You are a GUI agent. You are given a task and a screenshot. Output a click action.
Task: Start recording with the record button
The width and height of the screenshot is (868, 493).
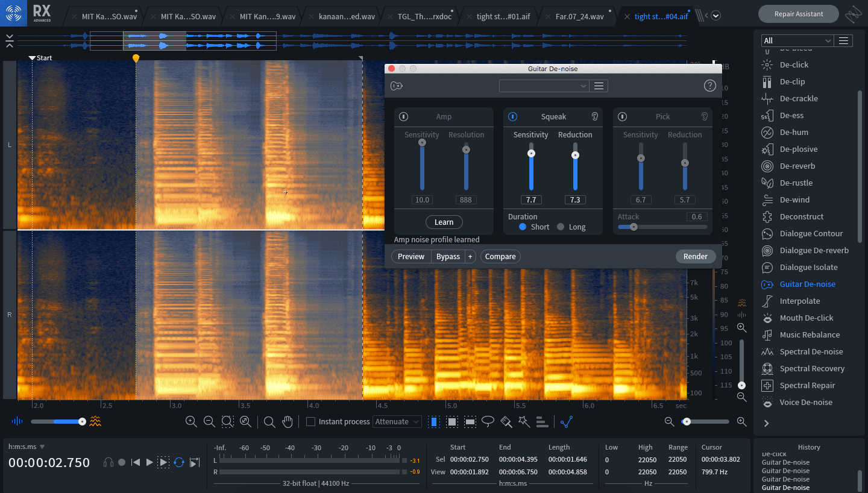(x=122, y=462)
